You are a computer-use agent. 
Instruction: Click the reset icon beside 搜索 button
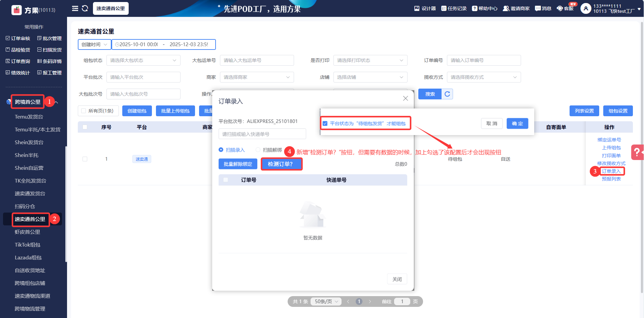click(x=447, y=94)
